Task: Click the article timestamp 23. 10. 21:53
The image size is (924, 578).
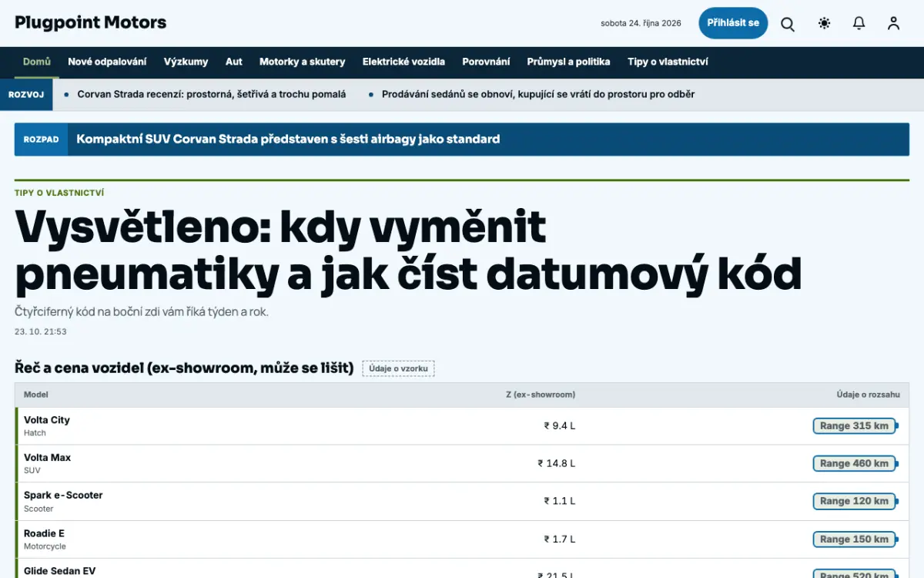Action: click(x=41, y=331)
